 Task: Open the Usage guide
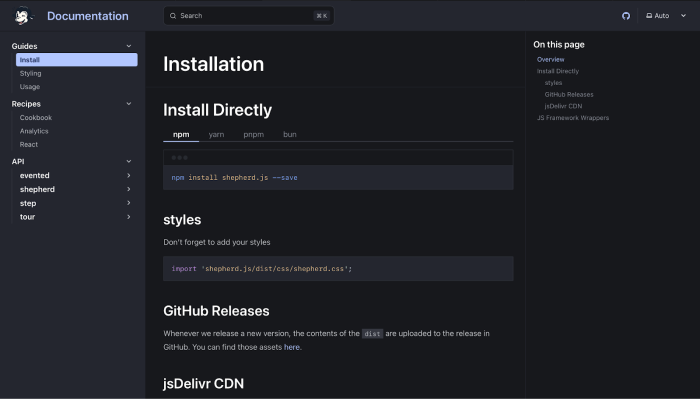pyautogui.click(x=30, y=87)
